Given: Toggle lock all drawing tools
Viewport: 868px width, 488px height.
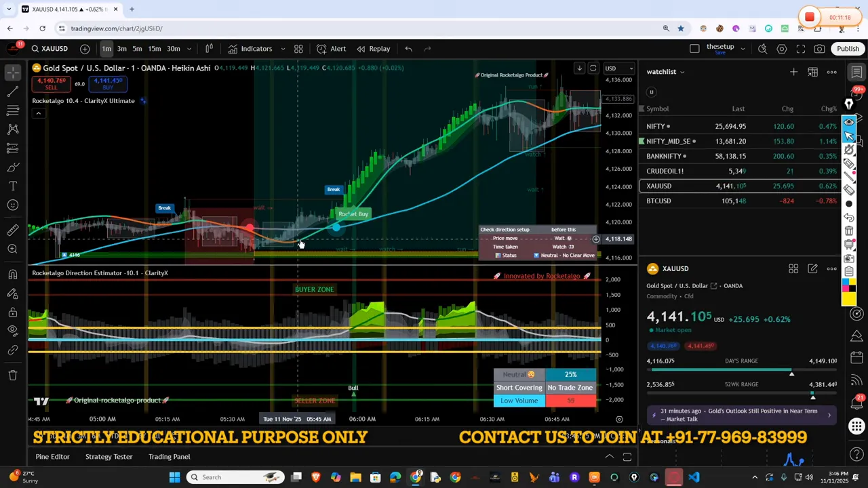Looking at the screenshot, I should click(x=13, y=312).
